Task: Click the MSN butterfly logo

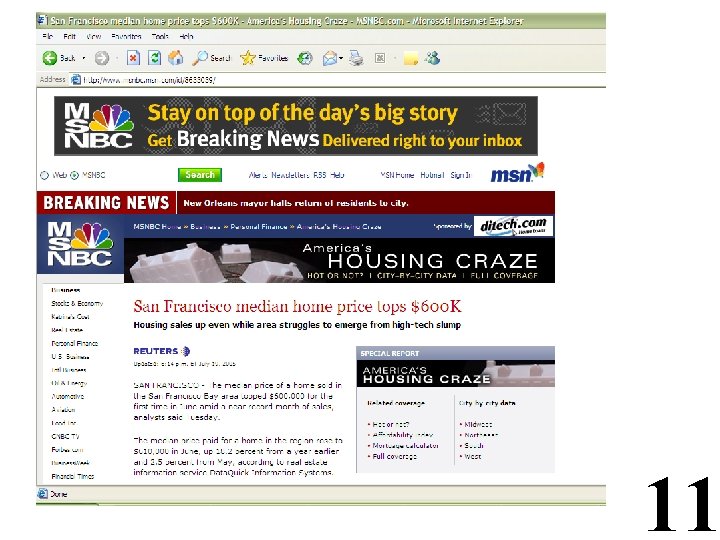Action: (x=518, y=173)
